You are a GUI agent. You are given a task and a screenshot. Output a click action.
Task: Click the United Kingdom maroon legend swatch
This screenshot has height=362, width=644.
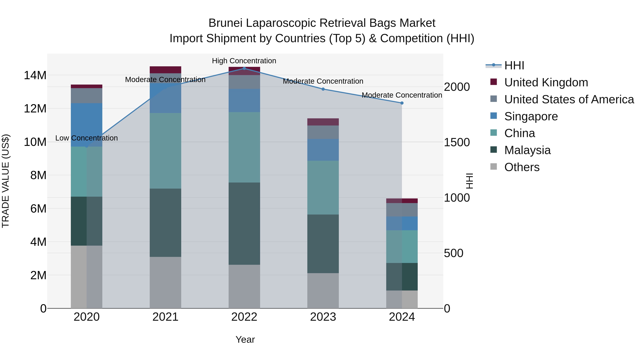[494, 82]
